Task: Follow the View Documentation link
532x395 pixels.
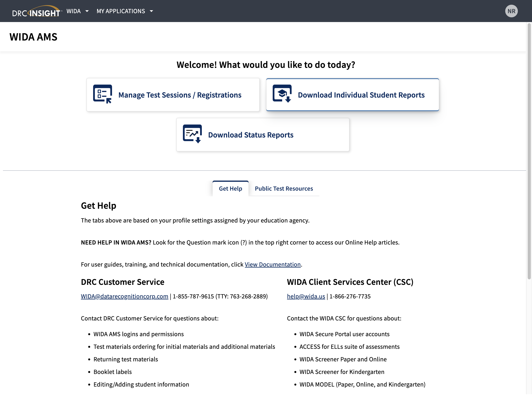Action: 272,264
